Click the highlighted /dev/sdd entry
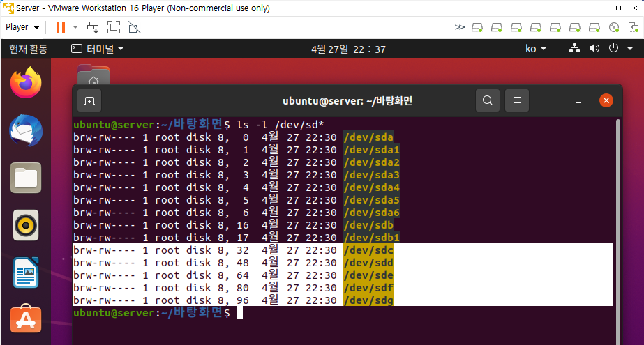The image size is (644, 345). (x=368, y=263)
